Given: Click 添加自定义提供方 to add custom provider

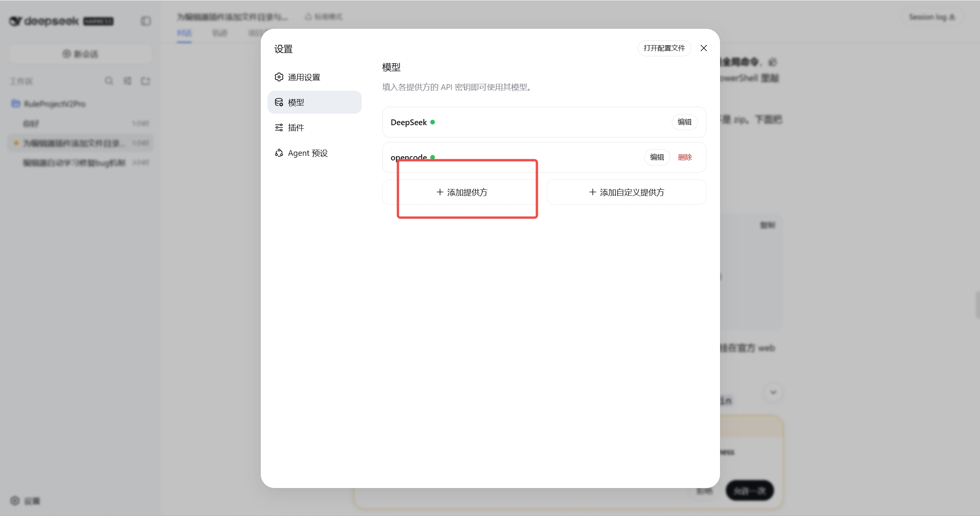Looking at the screenshot, I should (626, 192).
